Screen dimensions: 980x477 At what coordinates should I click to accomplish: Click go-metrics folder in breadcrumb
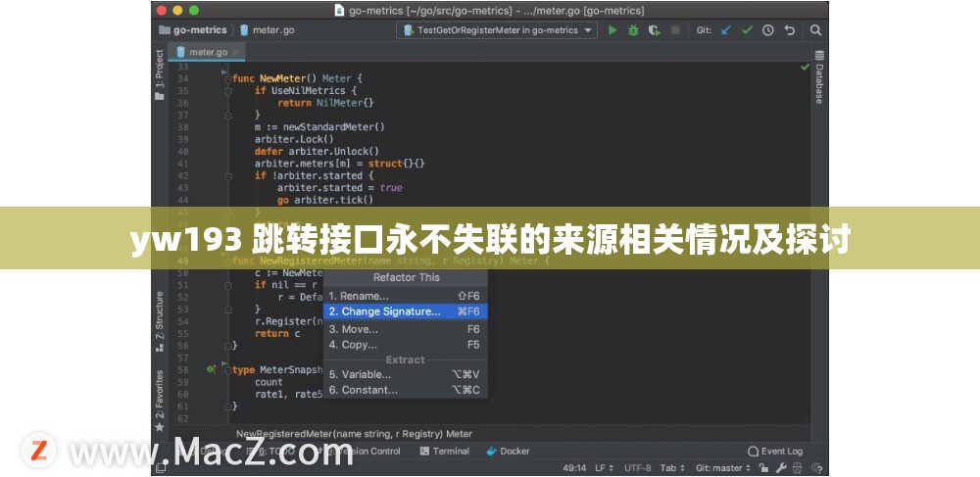click(193, 30)
